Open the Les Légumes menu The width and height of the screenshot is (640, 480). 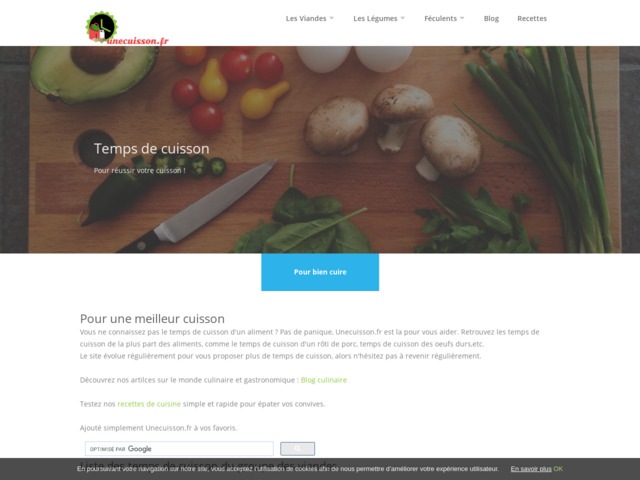tap(375, 18)
